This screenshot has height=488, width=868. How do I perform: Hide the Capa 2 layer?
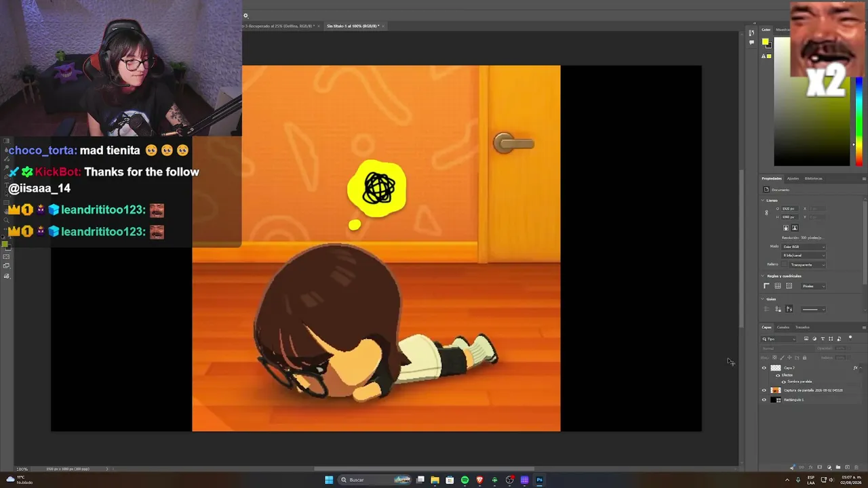click(x=764, y=368)
